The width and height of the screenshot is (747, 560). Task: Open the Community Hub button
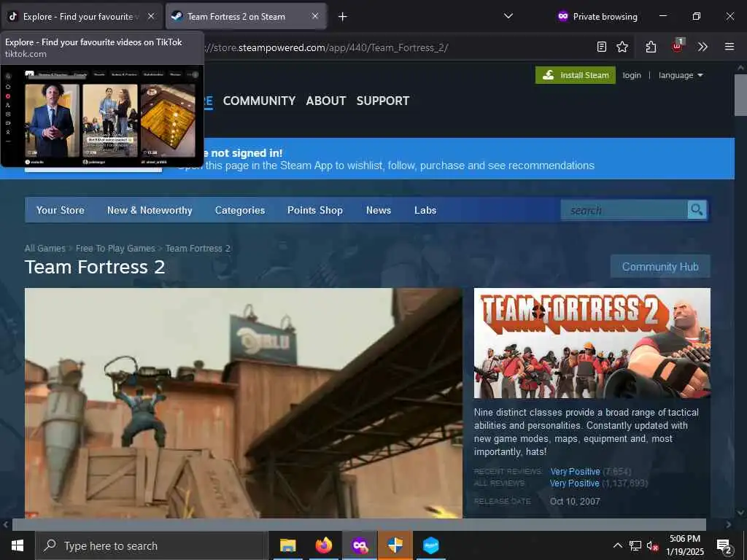pos(660,267)
